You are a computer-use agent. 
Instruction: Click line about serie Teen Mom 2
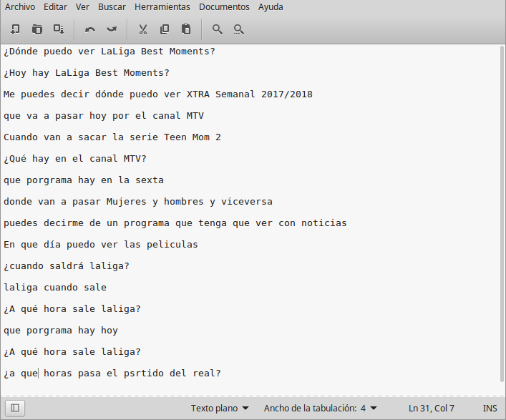[112, 137]
